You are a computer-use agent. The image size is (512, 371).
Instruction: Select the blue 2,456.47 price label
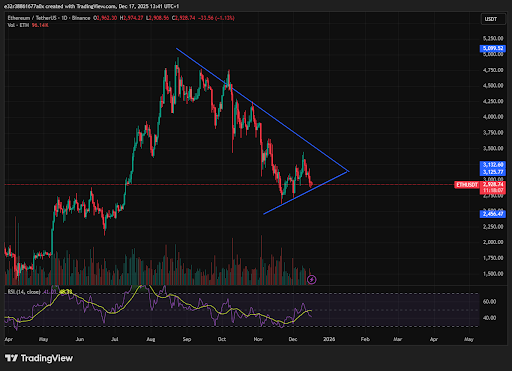tap(493, 214)
